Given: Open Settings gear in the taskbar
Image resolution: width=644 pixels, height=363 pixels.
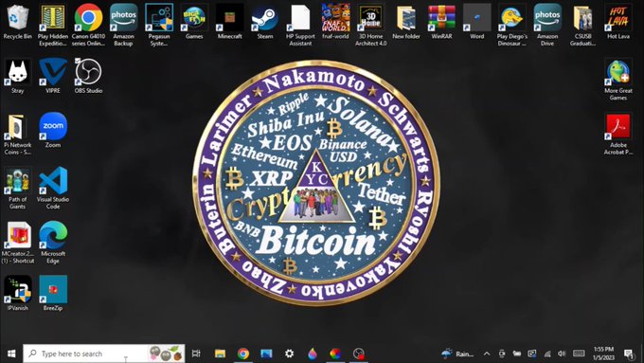Looking at the screenshot, I should point(289,354).
